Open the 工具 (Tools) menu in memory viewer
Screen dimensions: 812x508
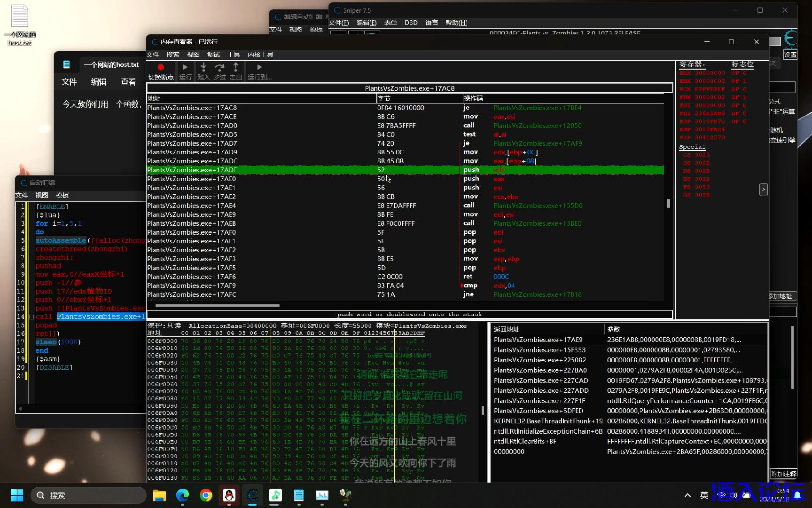(x=234, y=55)
